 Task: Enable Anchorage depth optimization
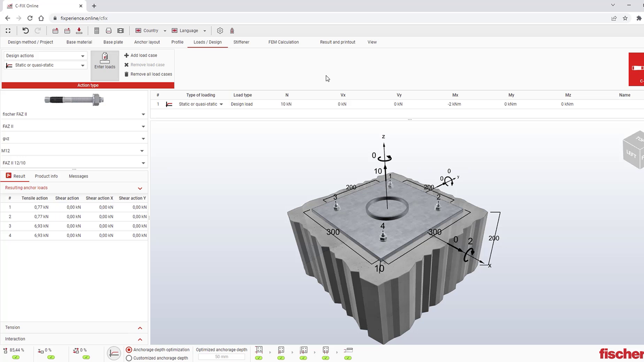(x=129, y=350)
